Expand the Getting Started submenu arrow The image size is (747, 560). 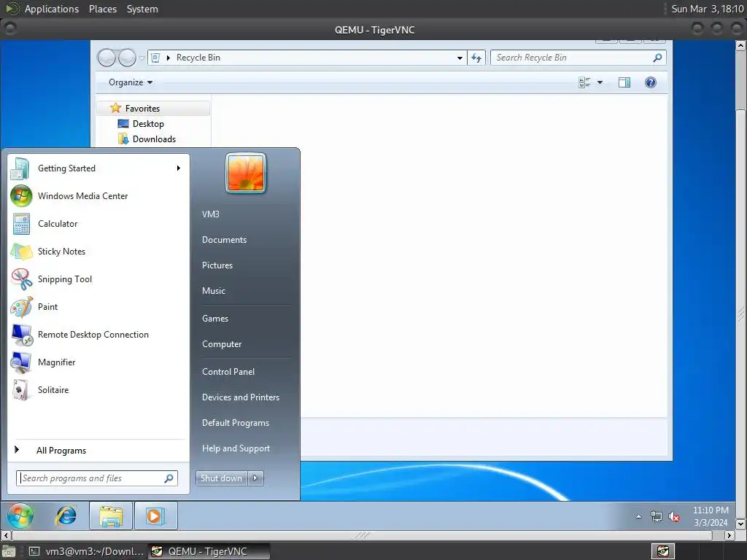pos(179,168)
